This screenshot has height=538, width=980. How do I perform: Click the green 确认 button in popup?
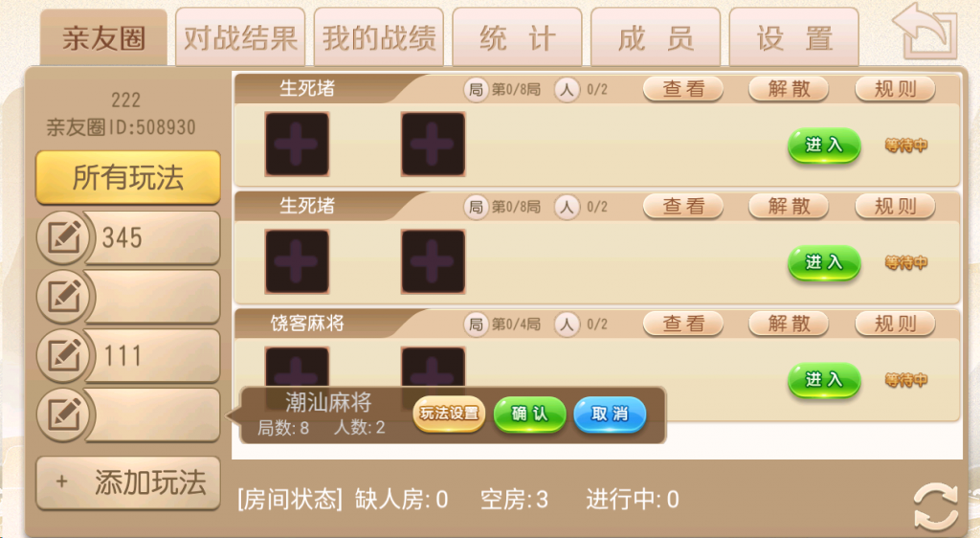coord(529,414)
